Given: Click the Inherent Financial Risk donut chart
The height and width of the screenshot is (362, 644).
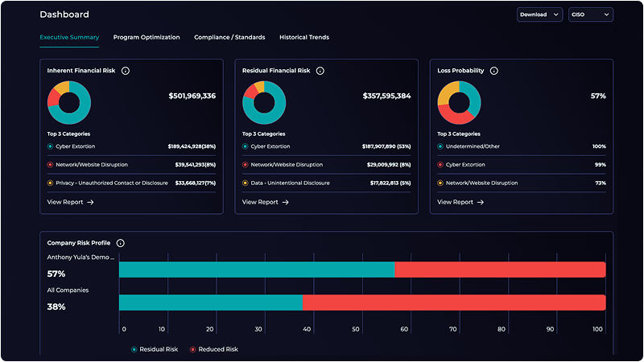Looking at the screenshot, I should tap(69, 102).
